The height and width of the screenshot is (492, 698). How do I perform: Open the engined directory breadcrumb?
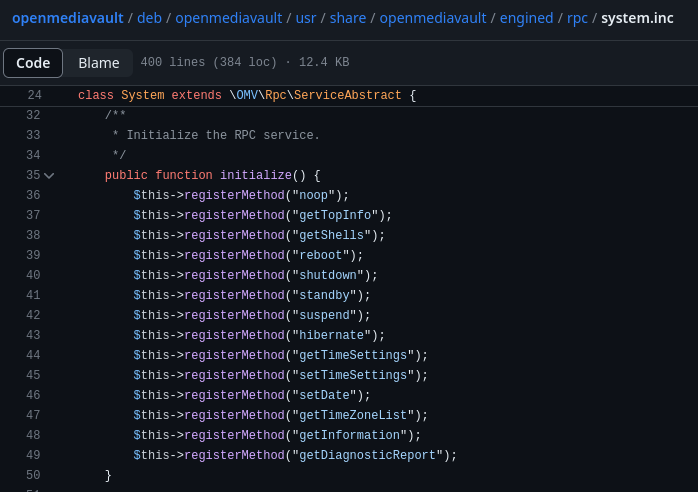coord(526,18)
